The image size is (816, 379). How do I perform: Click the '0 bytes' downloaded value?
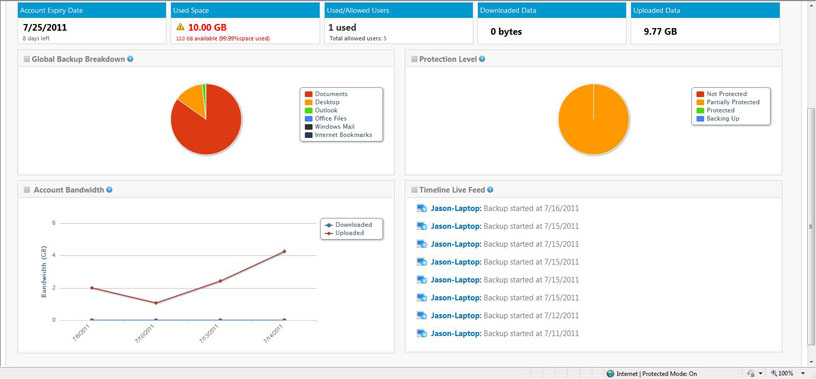(506, 32)
